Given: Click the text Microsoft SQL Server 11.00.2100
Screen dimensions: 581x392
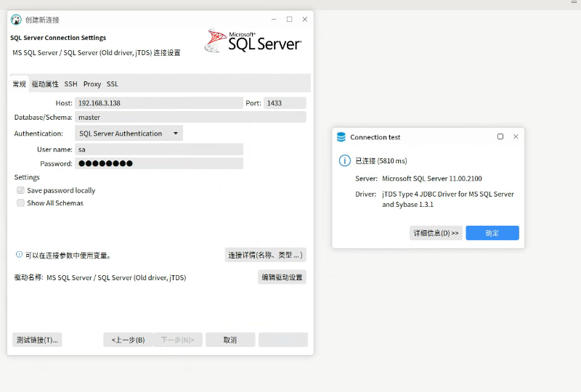Looking at the screenshot, I should tap(432, 179).
